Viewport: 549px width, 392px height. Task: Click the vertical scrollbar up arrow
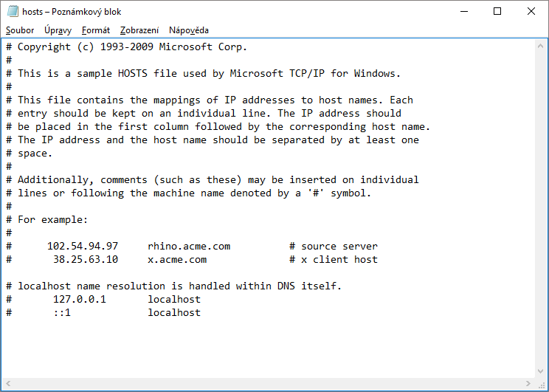point(542,45)
